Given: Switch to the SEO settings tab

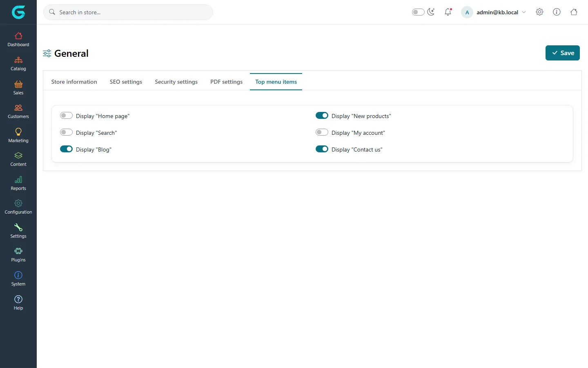Looking at the screenshot, I should coord(126,82).
